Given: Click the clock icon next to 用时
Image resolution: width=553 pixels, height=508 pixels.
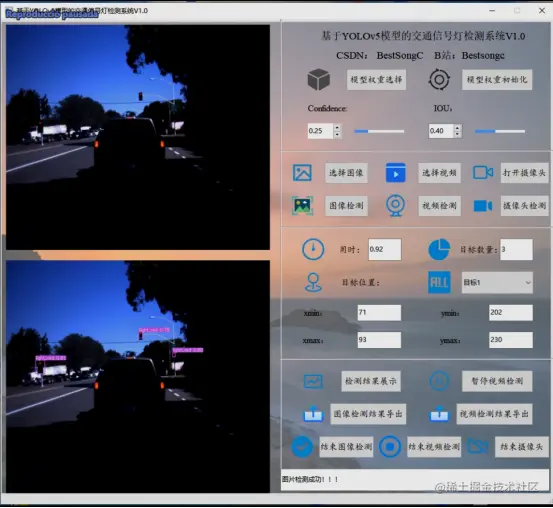Looking at the screenshot, I should point(313,249).
